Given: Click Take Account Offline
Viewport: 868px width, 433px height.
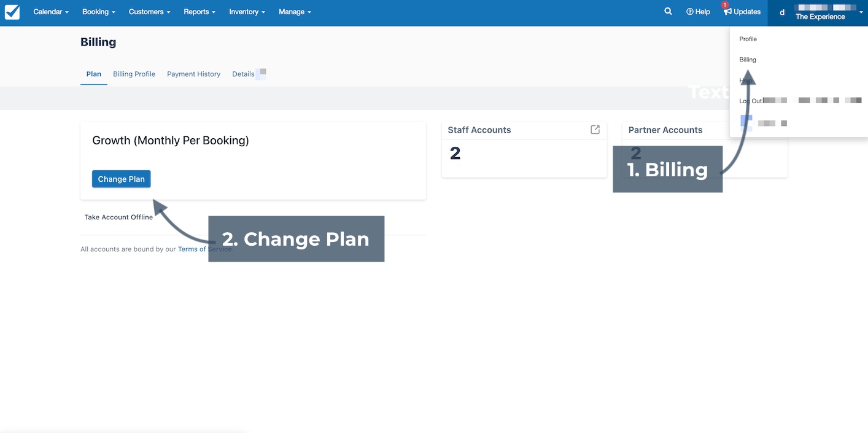Looking at the screenshot, I should [x=118, y=217].
